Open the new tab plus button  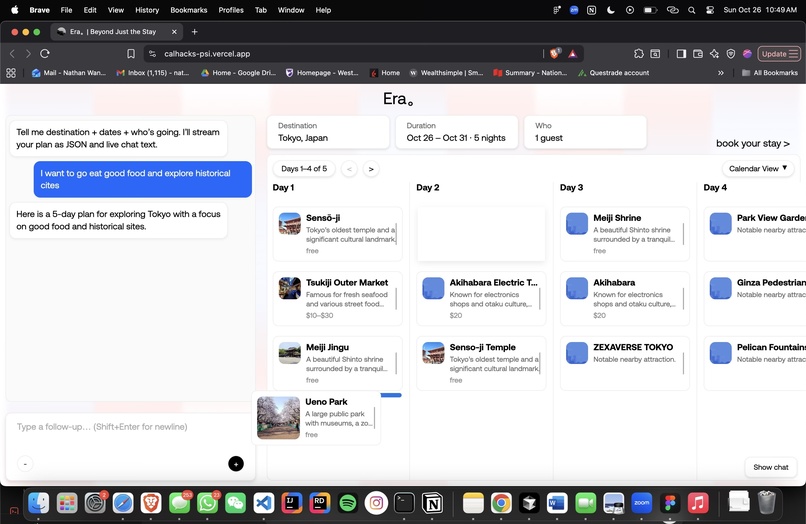[194, 32]
